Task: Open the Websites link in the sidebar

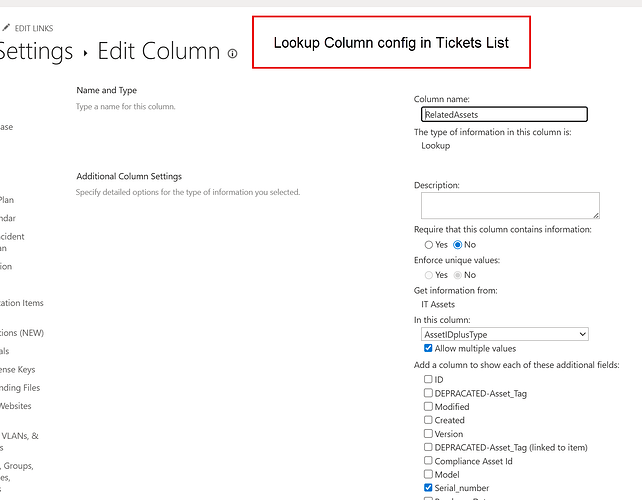Action: [15, 406]
